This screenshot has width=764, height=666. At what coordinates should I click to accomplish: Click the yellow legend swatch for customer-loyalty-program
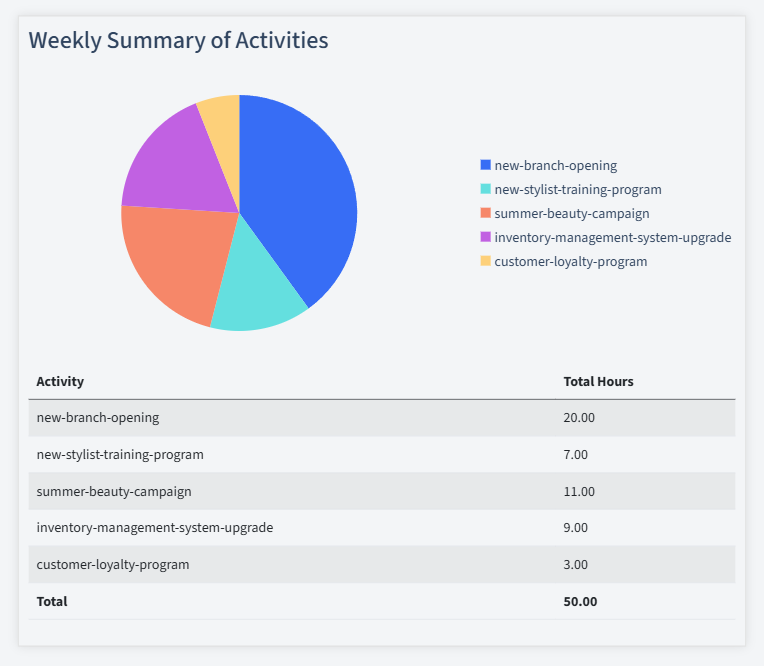(485, 261)
